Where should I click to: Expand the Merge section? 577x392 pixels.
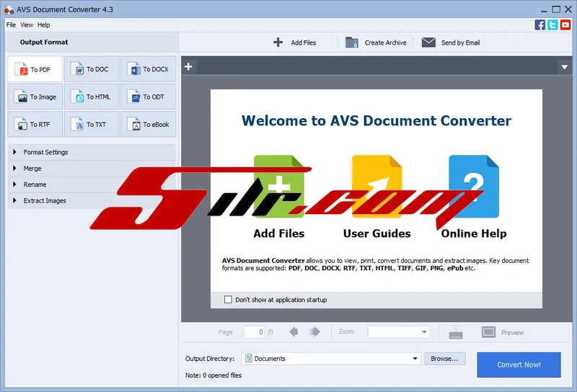click(92, 169)
